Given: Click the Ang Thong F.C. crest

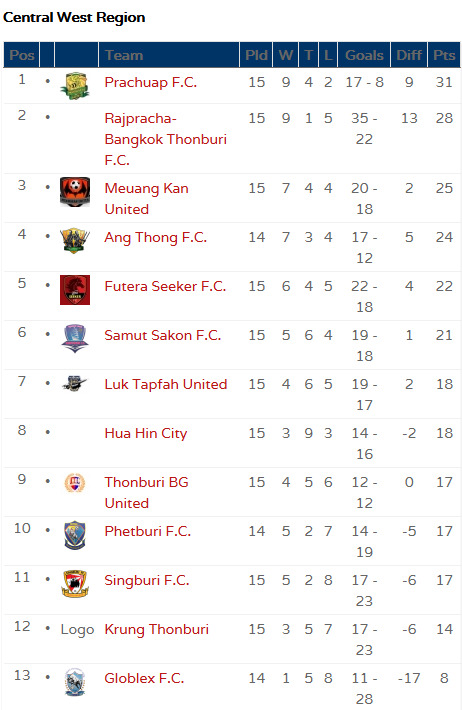Looking at the screenshot, I should 75,240.
